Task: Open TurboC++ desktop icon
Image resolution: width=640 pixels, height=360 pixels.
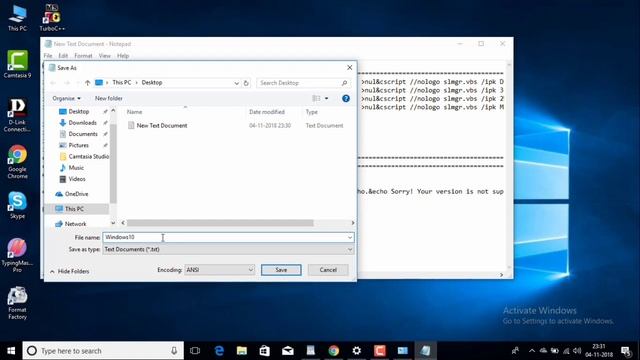Action: 52,18
